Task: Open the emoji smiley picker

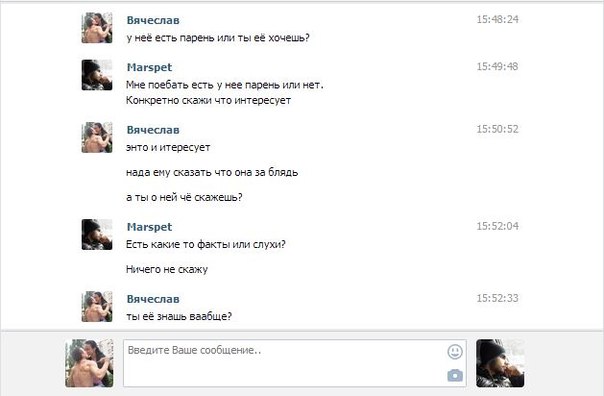Action: coord(455,352)
